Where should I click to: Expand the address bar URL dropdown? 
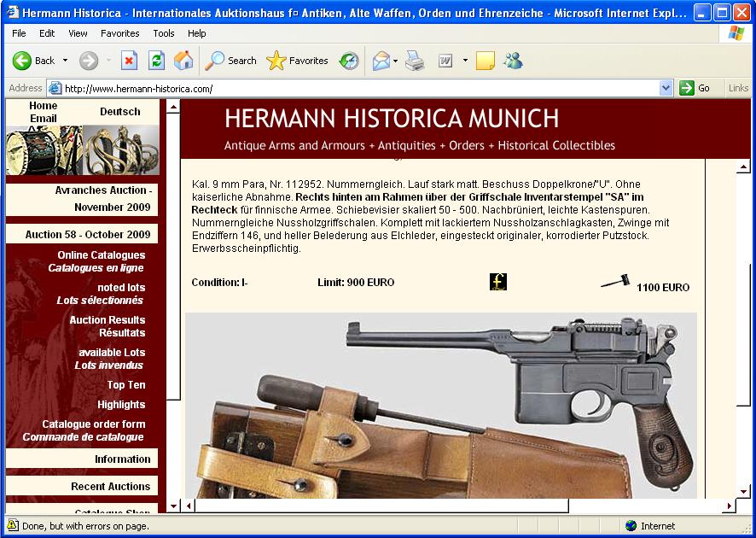click(666, 88)
